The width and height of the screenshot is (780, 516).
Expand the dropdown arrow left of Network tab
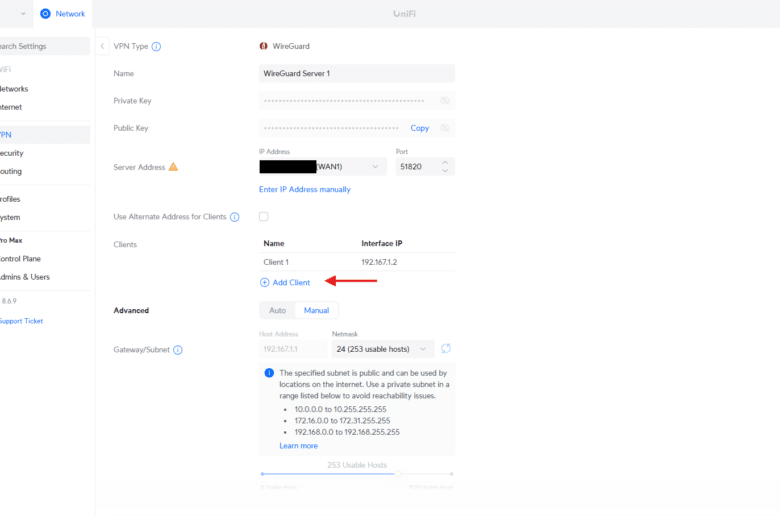click(x=23, y=14)
